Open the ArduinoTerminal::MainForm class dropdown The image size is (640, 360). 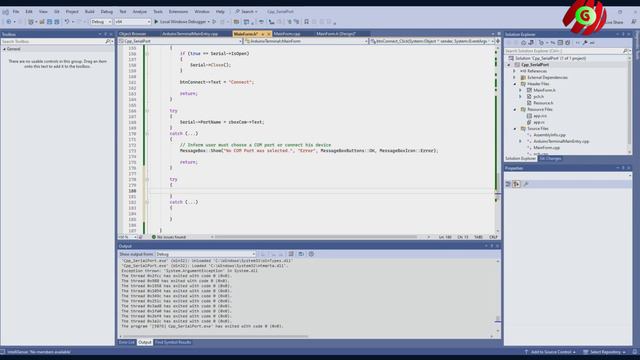coord(305,41)
